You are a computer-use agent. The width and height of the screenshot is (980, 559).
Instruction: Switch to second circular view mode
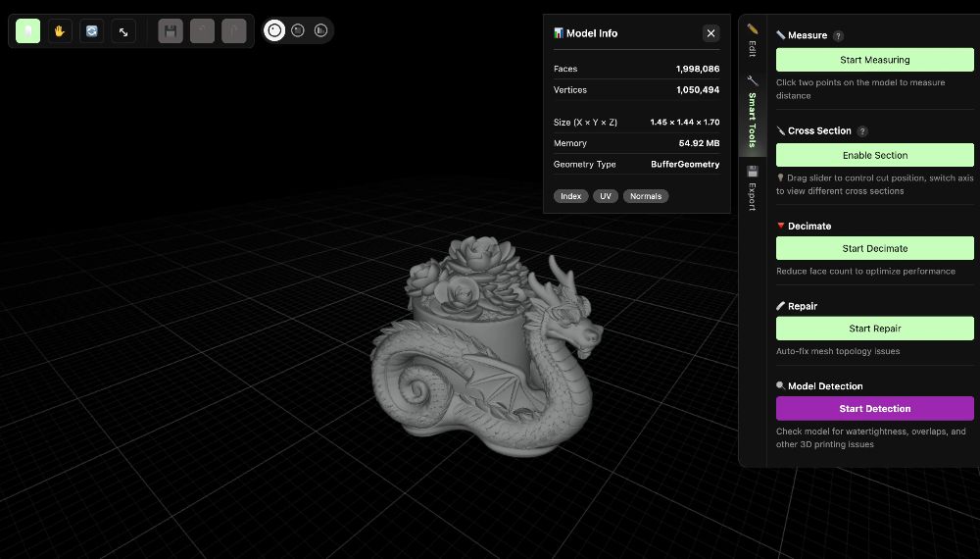pyautogui.click(x=298, y=30)
